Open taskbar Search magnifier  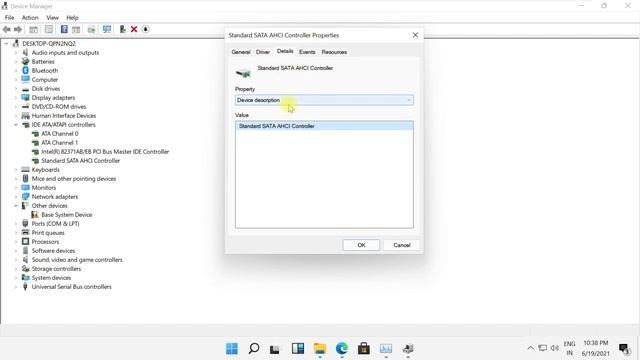(x=254, y=349)
